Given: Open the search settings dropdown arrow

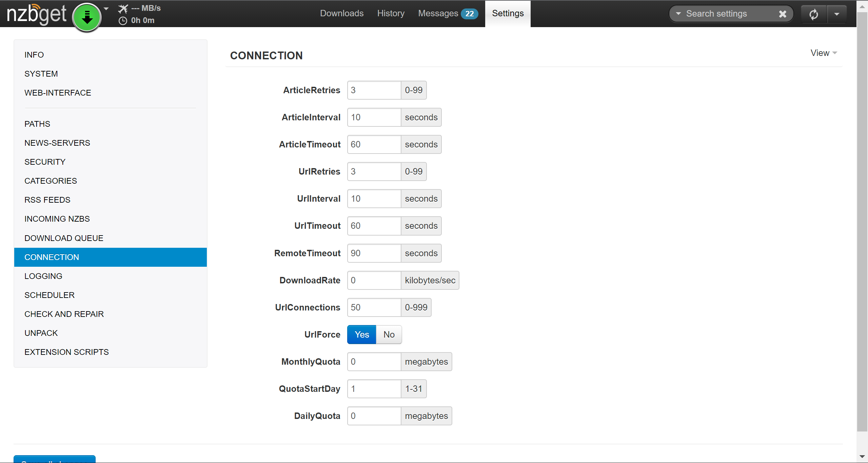Looking at the screenshot, I should (678, 14).
